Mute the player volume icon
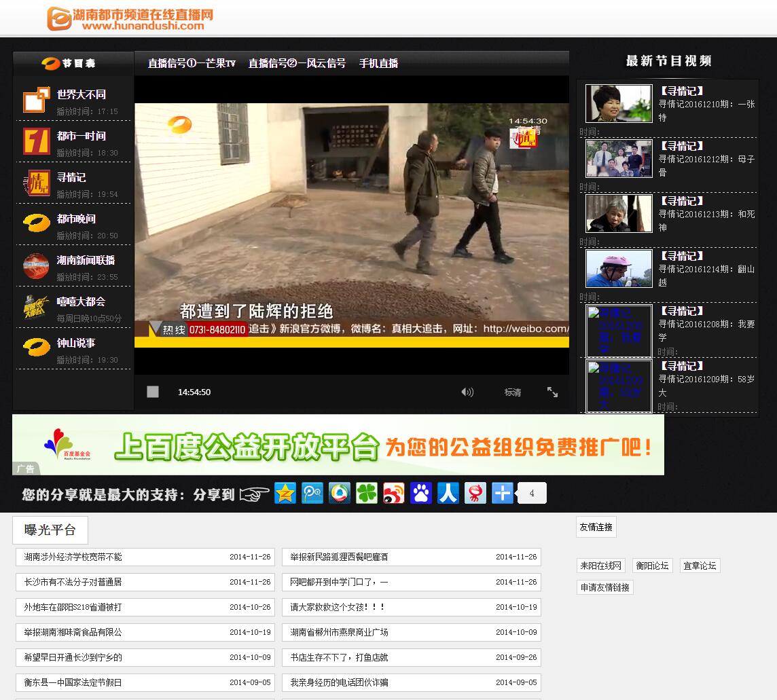This screenshot has width=777, height=700. 467,392
